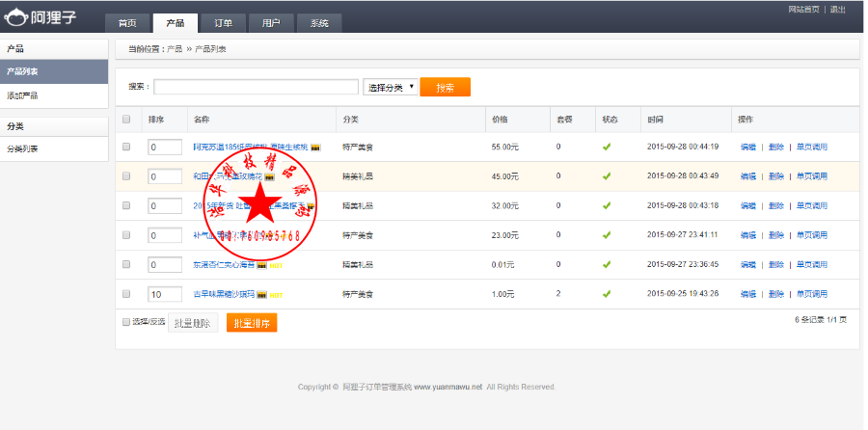Click the orange 批量排序 button
The height and width of the screenshot is (430, 868).
coord(252,323)
